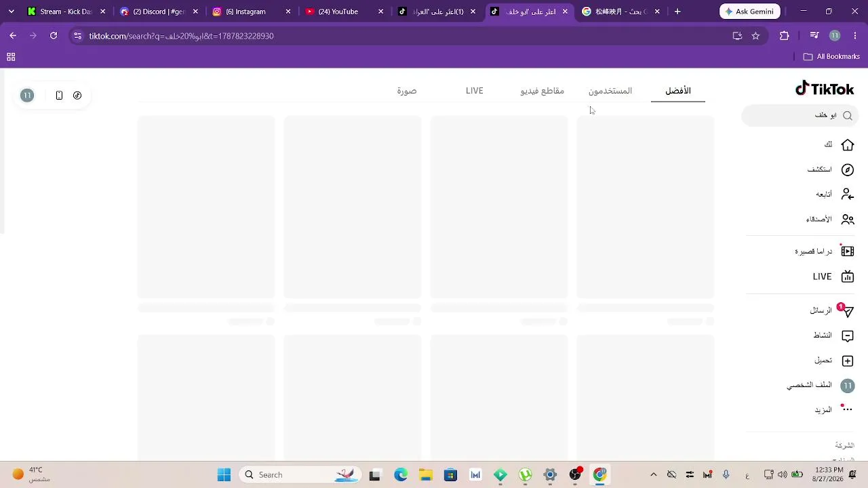Open Upload (تحميل) plus icon
Image resolution: width=868 pixels, height=488 pixels.
(x=847, y=361)
